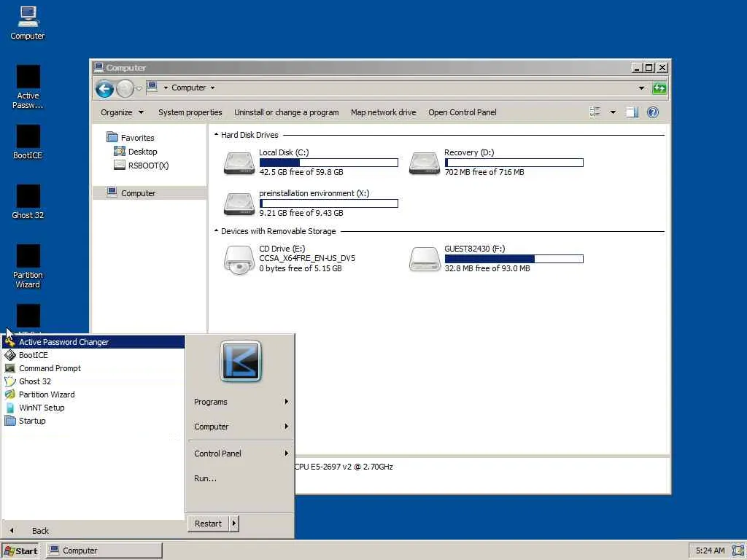Click System properties in the toolbar
The height and width of the screenshot is (560, 747).
190,112
